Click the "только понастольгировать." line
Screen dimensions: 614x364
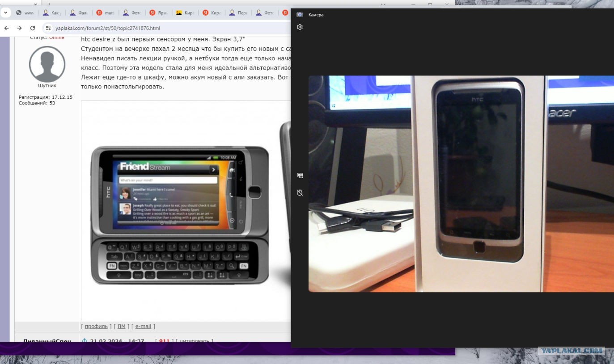coord(123,86)
